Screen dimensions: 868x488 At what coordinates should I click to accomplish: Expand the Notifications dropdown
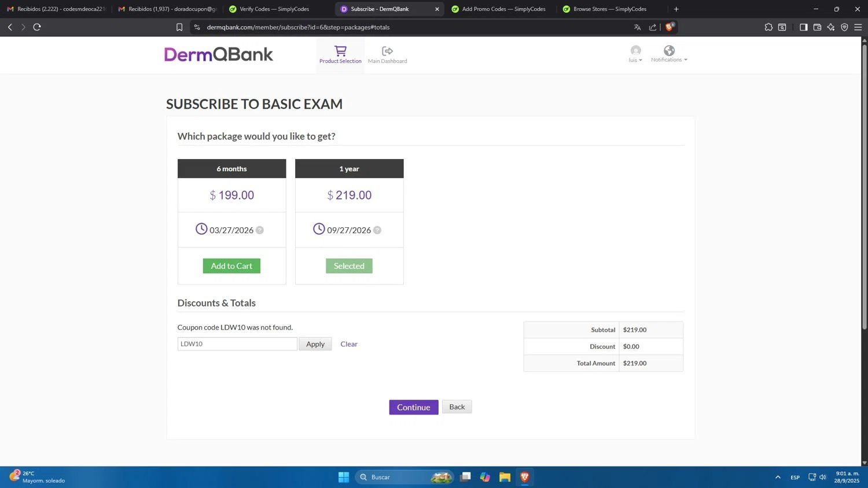click(669, 54)
